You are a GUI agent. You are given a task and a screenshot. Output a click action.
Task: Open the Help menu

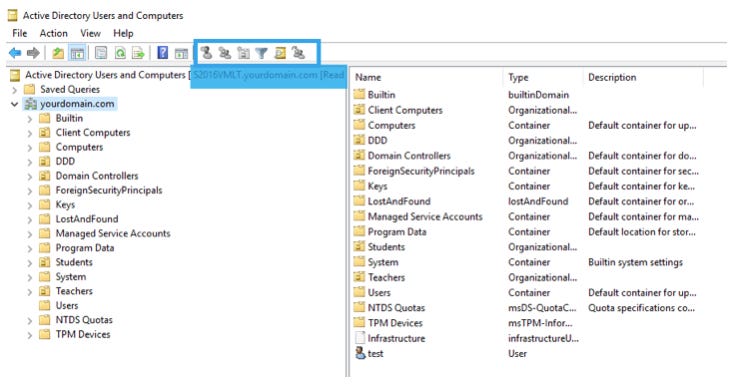(x=123, y=33)
